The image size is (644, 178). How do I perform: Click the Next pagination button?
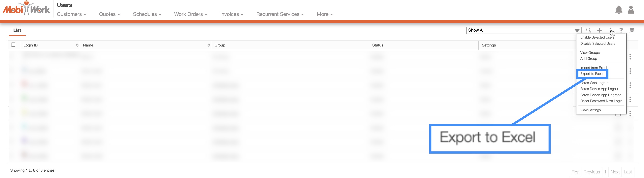point(615,172)
